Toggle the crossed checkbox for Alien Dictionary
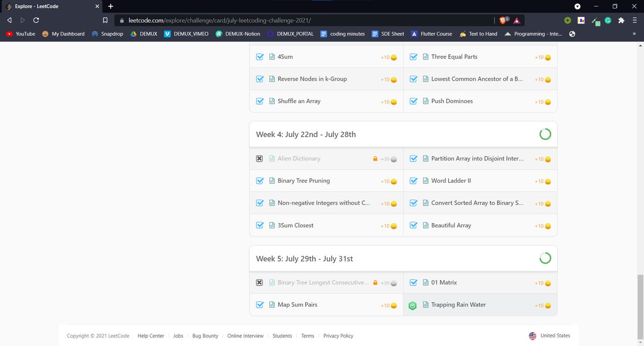 pos(259,158)
